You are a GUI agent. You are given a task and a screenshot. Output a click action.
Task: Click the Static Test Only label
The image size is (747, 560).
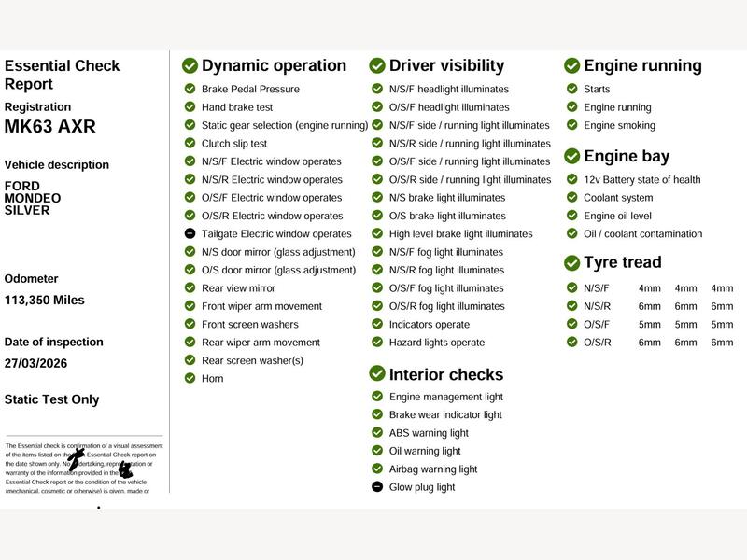[51, 399]
